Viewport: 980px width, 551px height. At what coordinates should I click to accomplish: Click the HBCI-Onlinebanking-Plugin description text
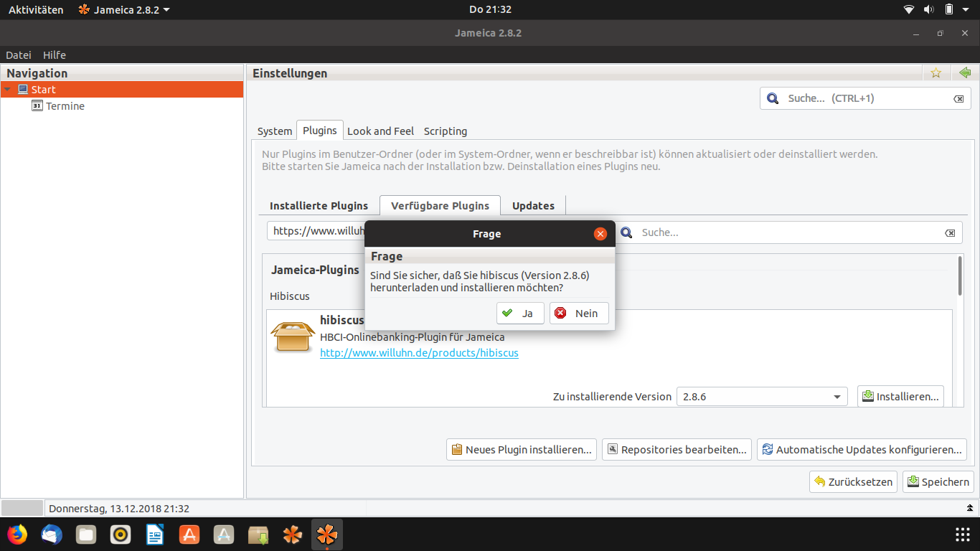tap(412, 337)
